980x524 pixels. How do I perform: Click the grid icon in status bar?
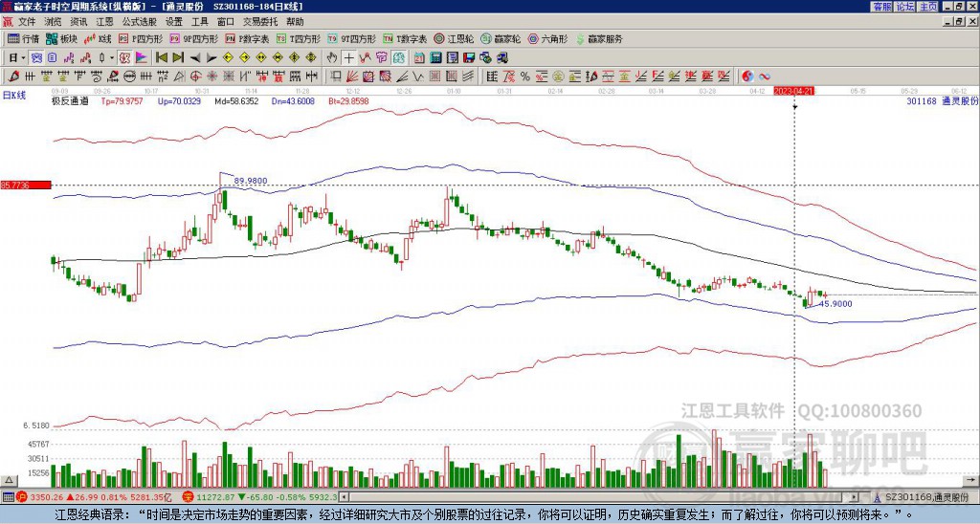(8, 497)
